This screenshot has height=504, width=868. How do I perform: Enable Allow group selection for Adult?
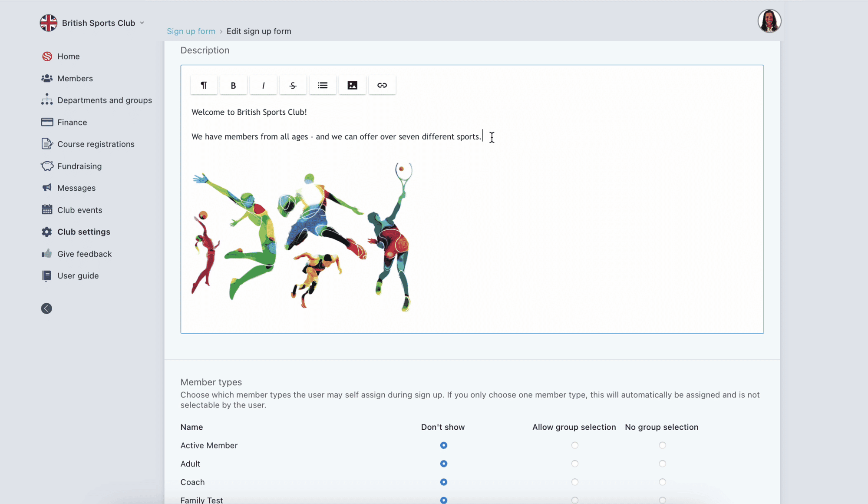tap(574, 464)
